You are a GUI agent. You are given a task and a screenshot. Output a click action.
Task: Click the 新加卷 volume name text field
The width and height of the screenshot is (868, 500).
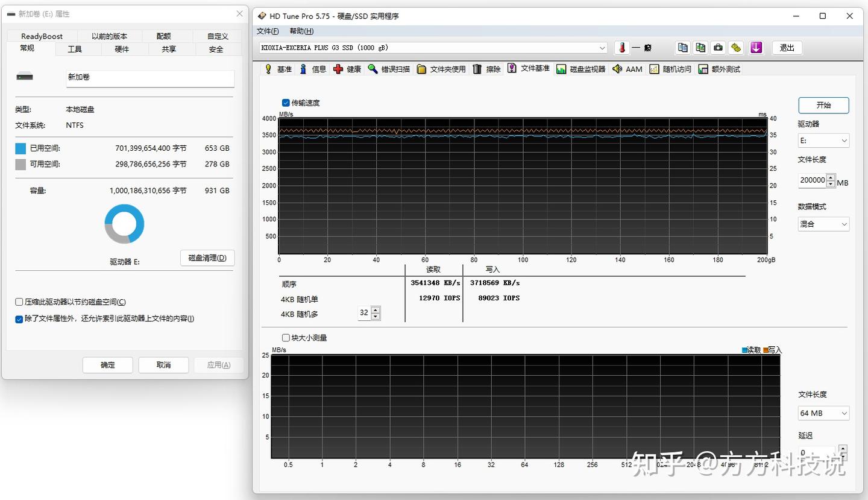[x=150, y=78]
